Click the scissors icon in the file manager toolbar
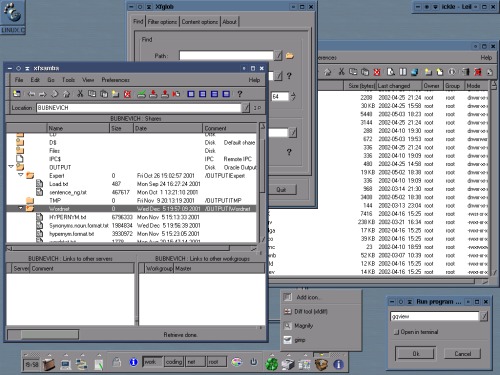The height and width of the screenshot is (375, 500). pos(341,71)
